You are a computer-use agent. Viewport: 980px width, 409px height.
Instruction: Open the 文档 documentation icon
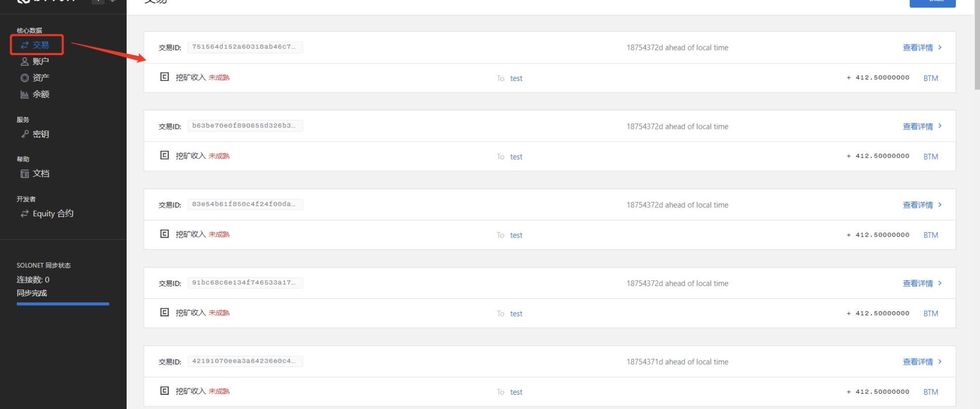pyautogui.click(x=24, y=173)
